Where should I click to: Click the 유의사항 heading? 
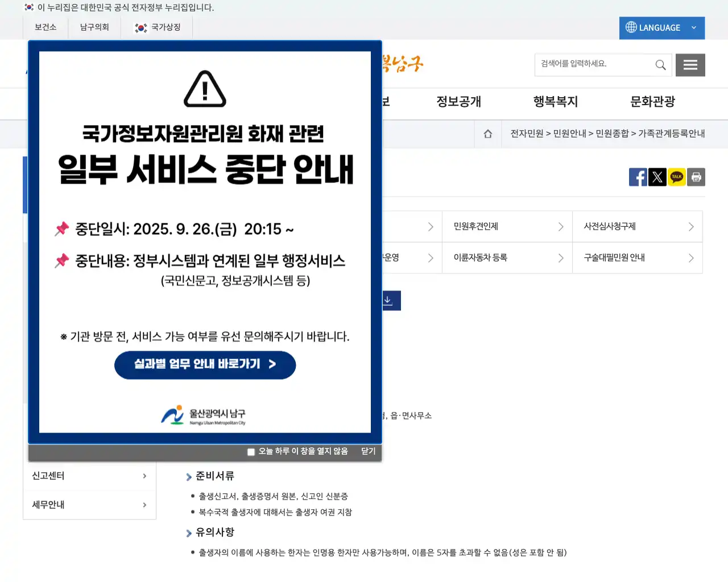(x=215, y=533)
